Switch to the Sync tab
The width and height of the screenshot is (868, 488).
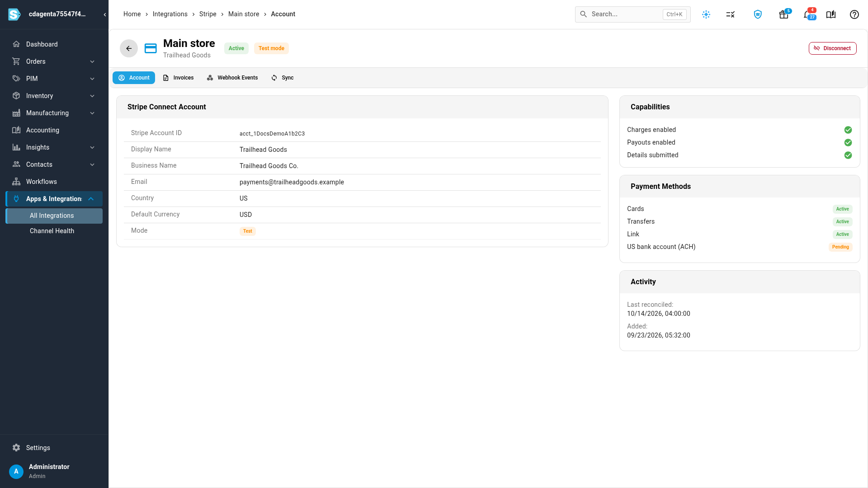(283, 78)
